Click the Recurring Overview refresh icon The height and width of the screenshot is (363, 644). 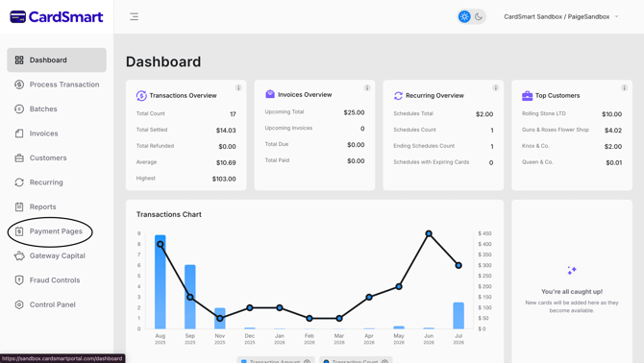(x=398, y=96)
